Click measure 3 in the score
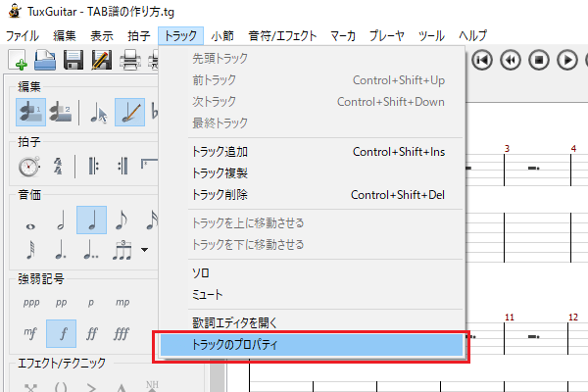The width and height of the screenshot is (588, 392). tap(537, 168)
